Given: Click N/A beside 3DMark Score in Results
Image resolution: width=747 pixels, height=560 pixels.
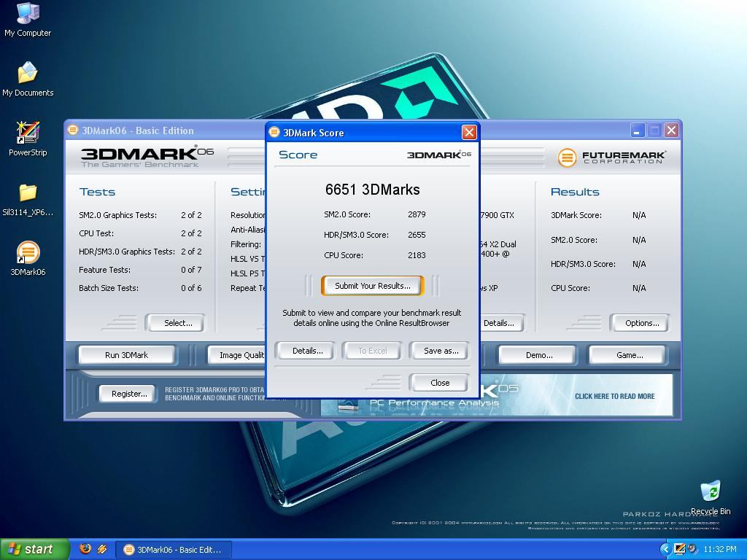Looking at the screenshot, I should tap(639, 215).
